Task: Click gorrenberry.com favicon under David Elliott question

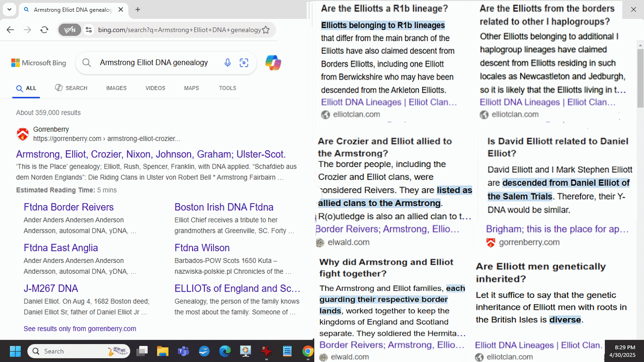Action: coord(491,243)
